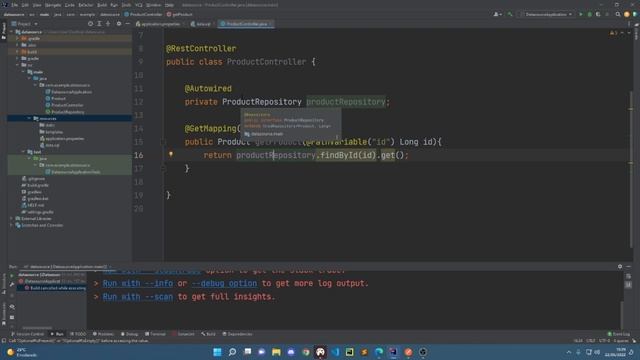Click Select Opened File target icon
The width and height of the screenshot is (640, 360).
(90, 24)
